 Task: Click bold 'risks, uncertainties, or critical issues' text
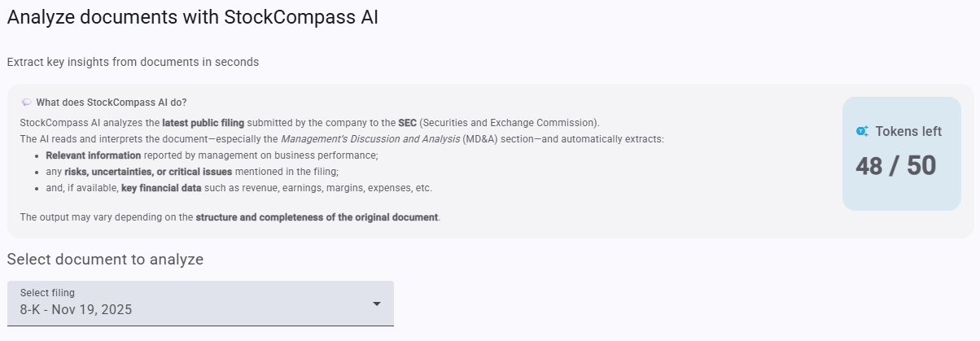(x=148, y=172)
